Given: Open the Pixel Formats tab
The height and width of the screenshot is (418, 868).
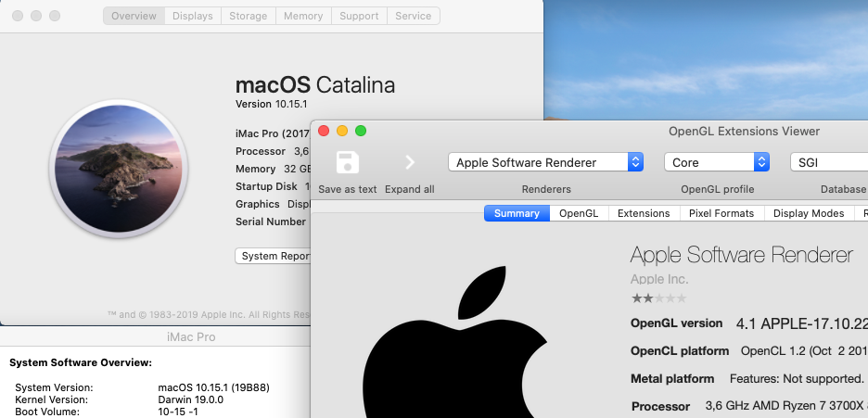Looking at the screenshot, I should (x=721, y=213).
